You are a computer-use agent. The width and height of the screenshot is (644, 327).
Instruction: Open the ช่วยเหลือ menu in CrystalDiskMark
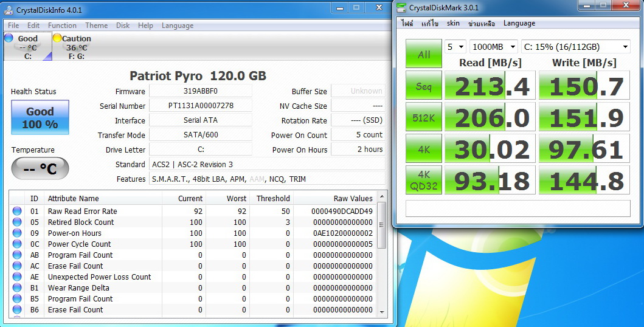(x=482, y=23)
